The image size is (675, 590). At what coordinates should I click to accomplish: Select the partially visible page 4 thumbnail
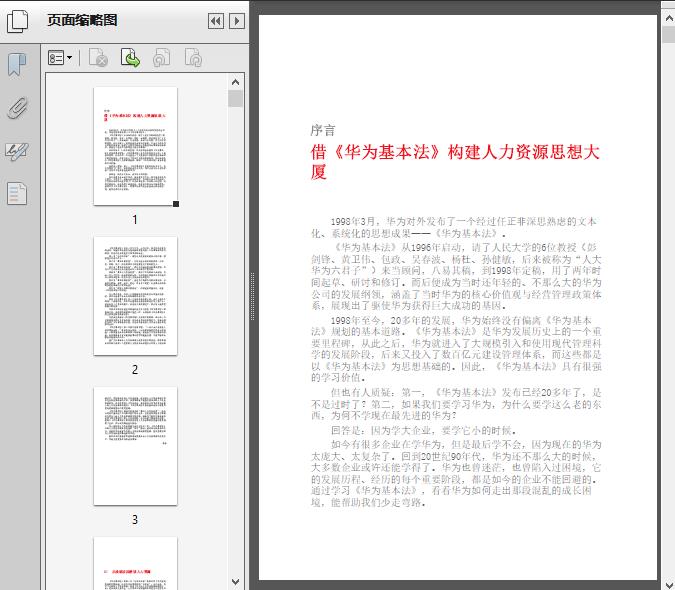point(135,563)
